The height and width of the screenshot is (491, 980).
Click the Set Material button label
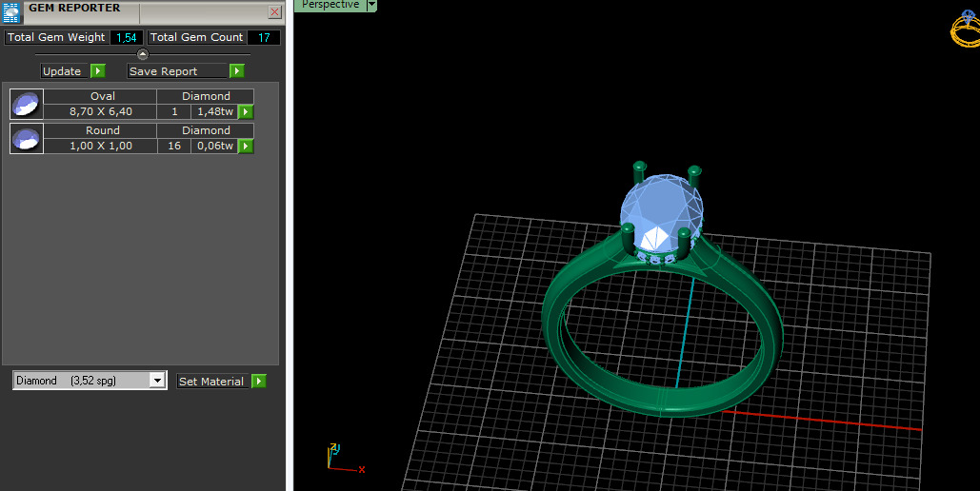(211, 381)
